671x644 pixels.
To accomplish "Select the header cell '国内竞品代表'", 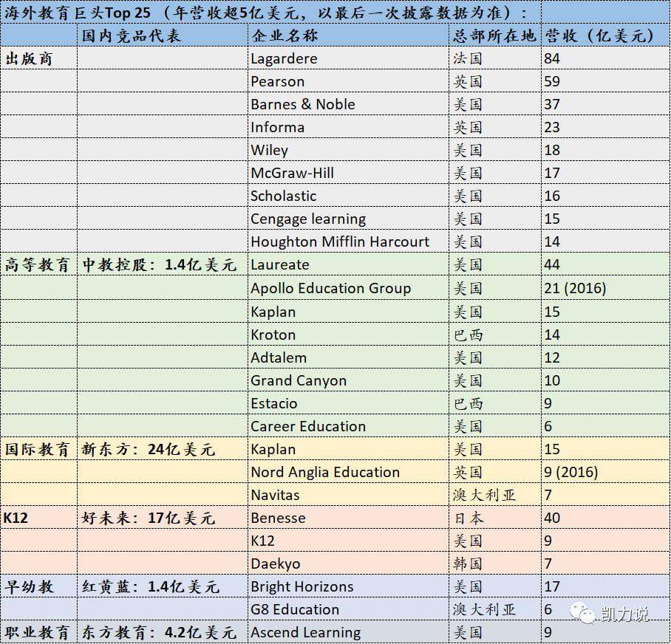I will 163,35.
